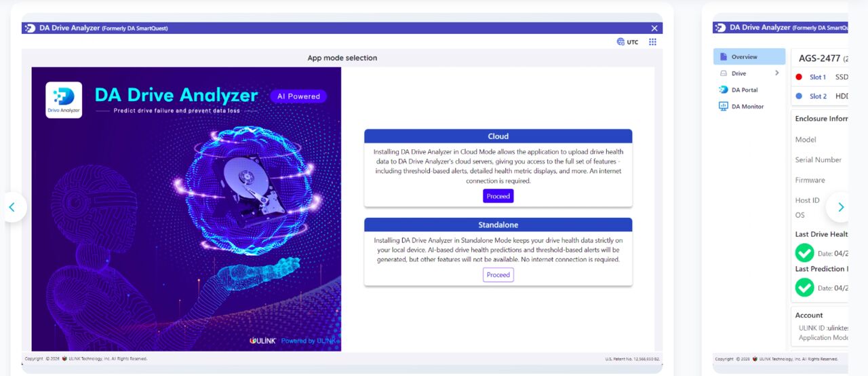The image size is (868, 376).
Task: Click the DA Portal icon
Action: tap(724, 90)
